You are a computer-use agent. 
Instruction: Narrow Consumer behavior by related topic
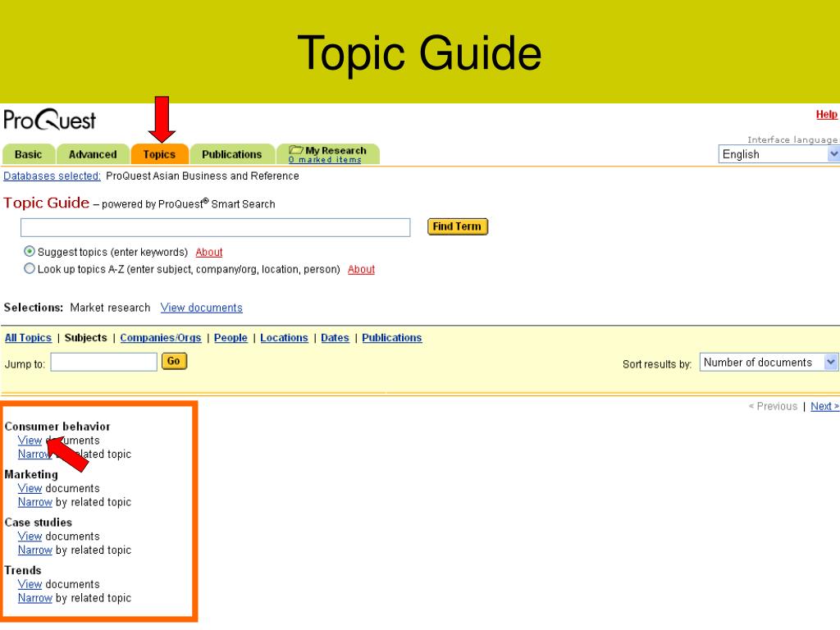(34, 454)
